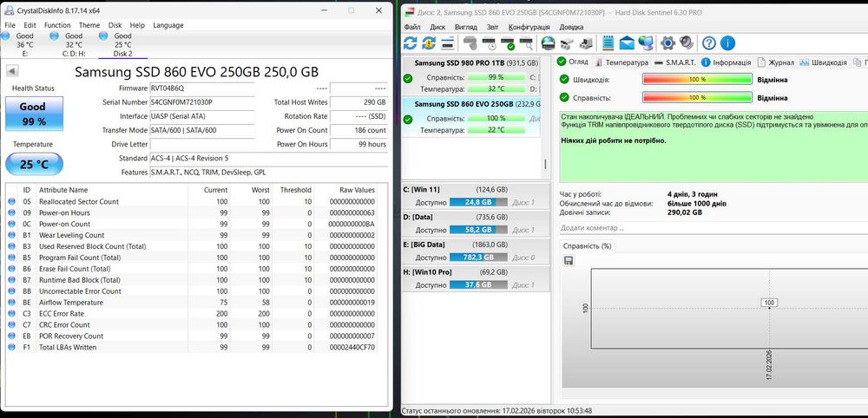The height and width of the screenshot is (418, 868).
Task: Click the grey stethoscope disk test icon
Action: tap(470, 43)
